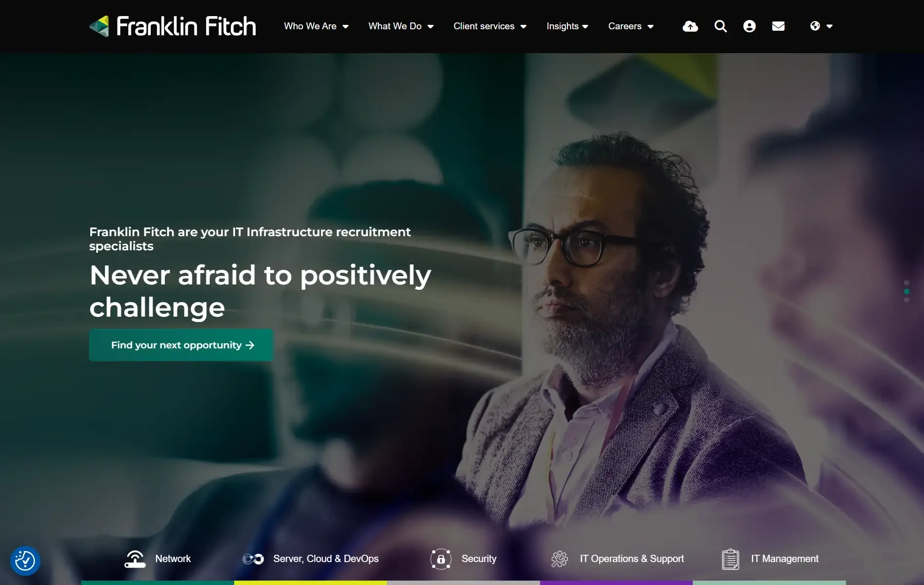Click the Franklin Fitch logo
924x585 pixels.
(x=173, y=26)
